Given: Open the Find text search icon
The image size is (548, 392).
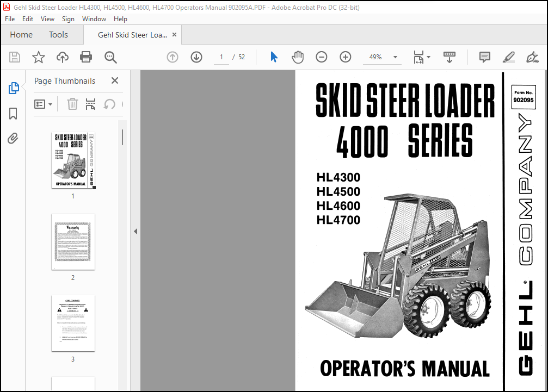Looking at the screenshot, I should tap(111, 57).
